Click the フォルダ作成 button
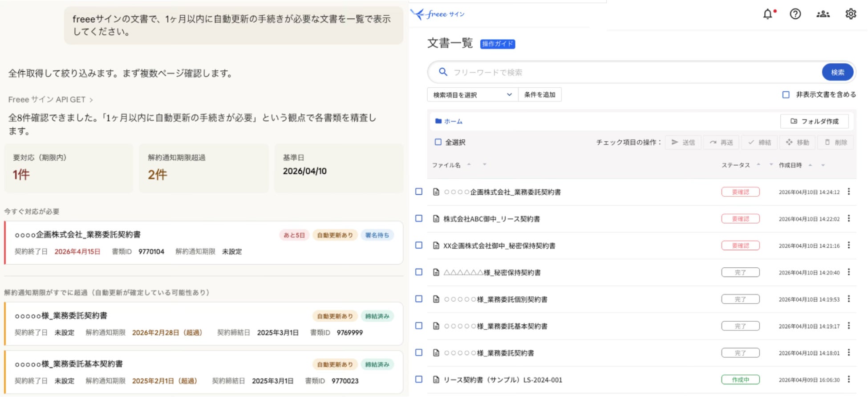 (814, 121)
